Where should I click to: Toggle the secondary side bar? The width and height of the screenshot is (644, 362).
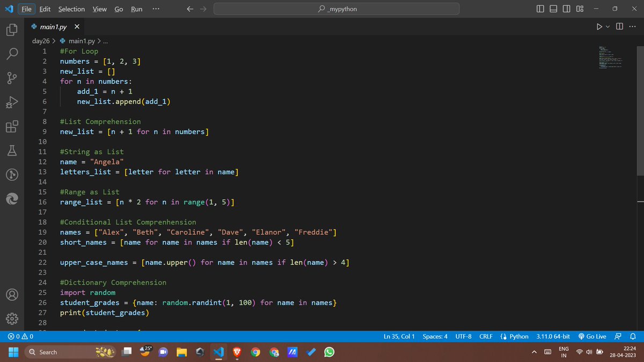point(567,9)
